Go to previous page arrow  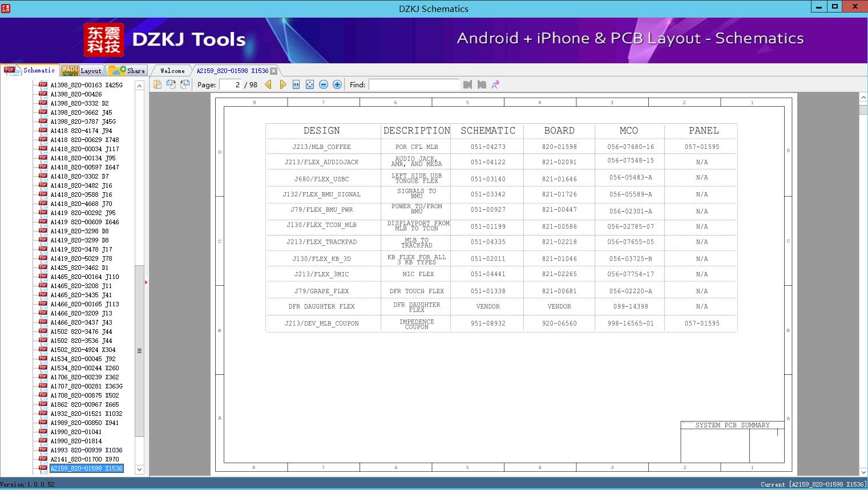(x=268, y=84)
